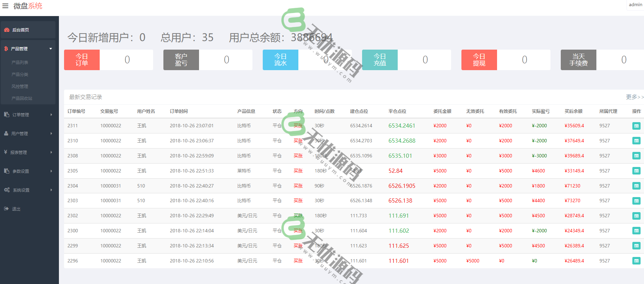Viewport: 644px width, 284px height.
Task: Click closing price 6526.1905
Action: coord(402,186)
